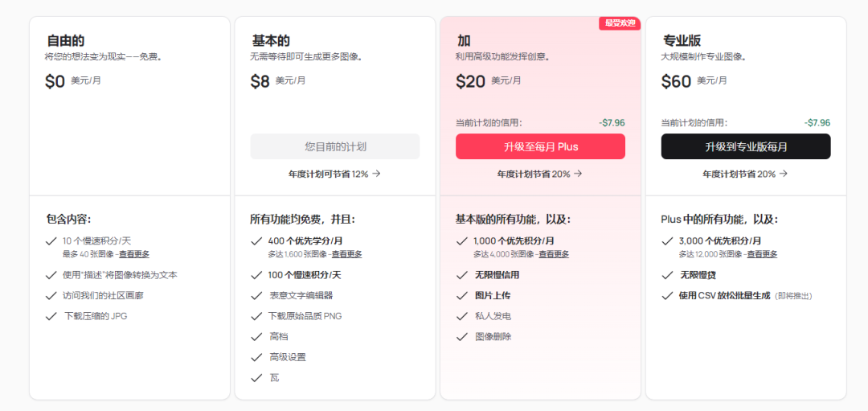Click checkmark icon beside 图片上传
This screenshot has height=411, width=868.
coord(461,296)
